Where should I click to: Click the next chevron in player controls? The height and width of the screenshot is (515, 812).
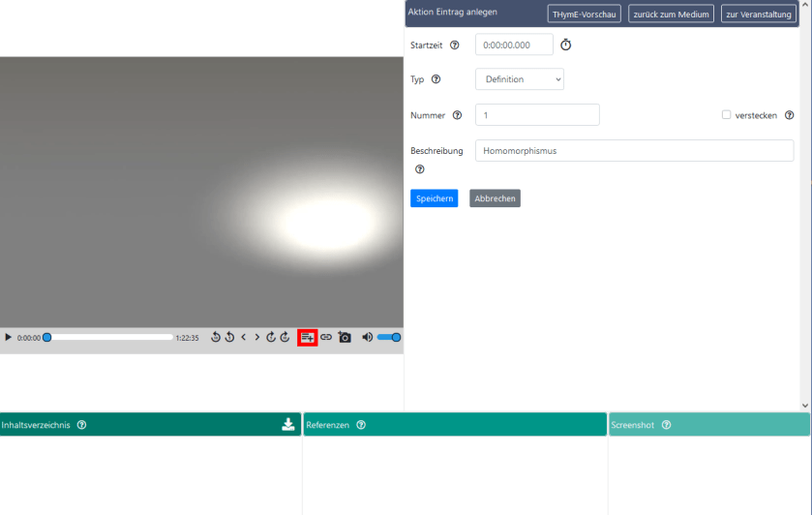pyautogui.click(x=257, y=338)
